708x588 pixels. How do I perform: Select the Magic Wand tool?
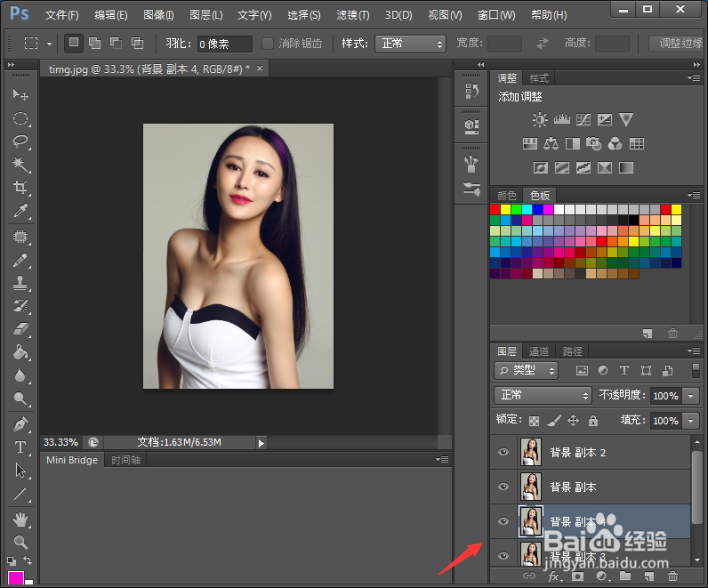(x=20, y=165)
